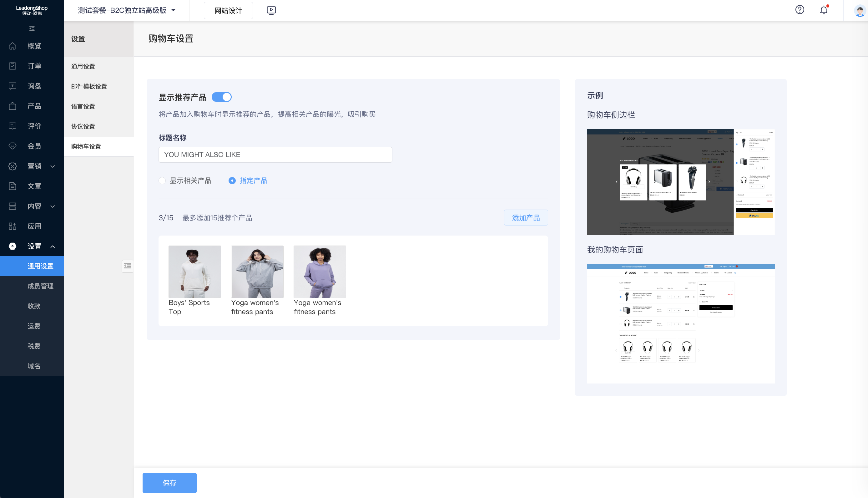868x498 pixels.
Task: Keep 指定产品 radio button selected
Action: [x=232, y=180]
